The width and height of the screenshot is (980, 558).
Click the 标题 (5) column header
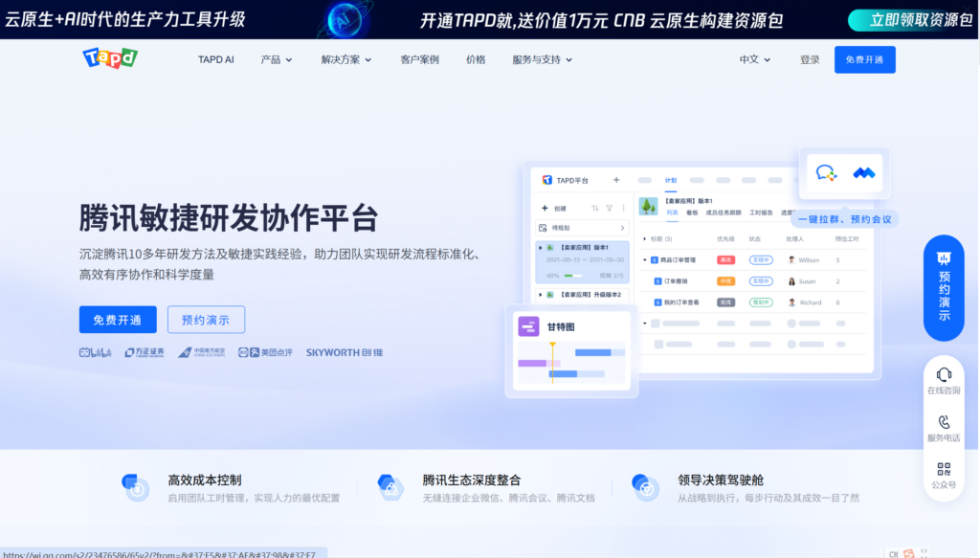point(661,238)
